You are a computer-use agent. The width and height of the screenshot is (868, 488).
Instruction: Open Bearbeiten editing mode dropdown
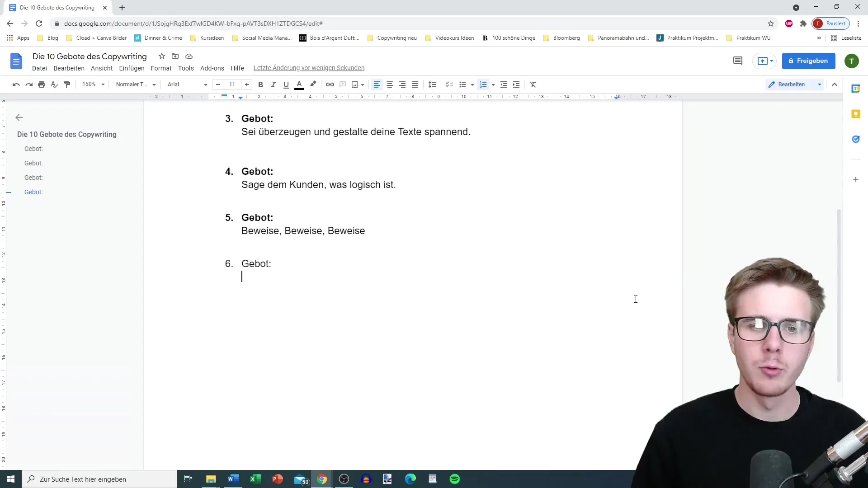pos(795,84)
